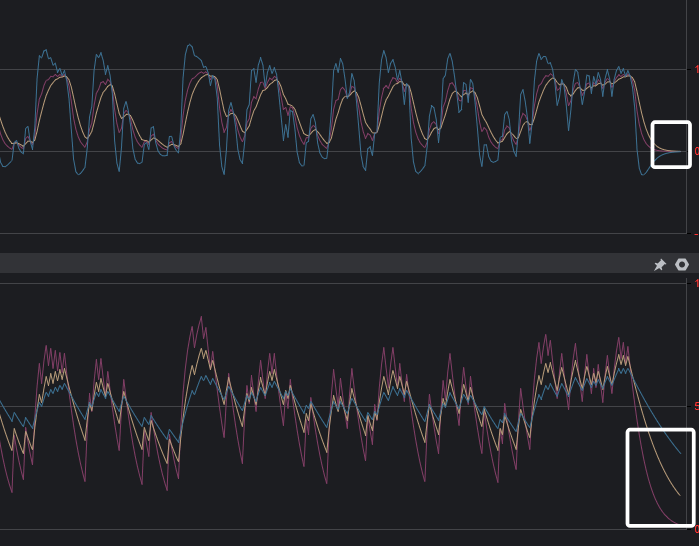The image size is (699, 546).
Task: Click the end point of blue line in lower chart
Action: (680, 453)
